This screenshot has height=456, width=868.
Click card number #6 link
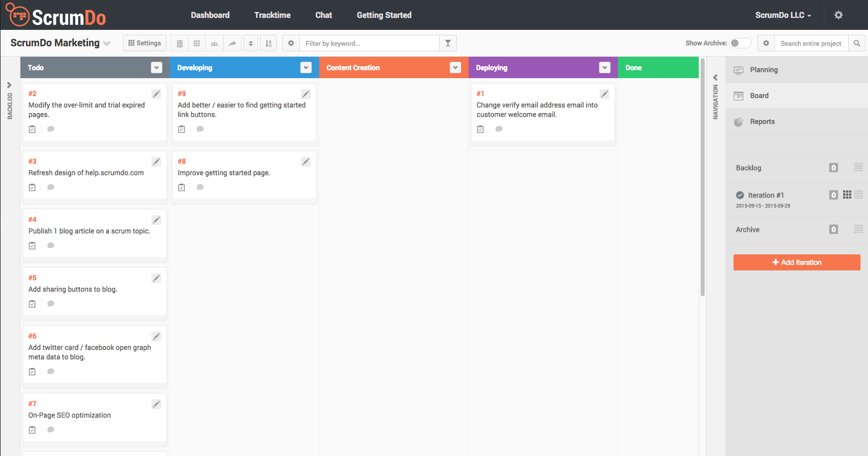32,336
